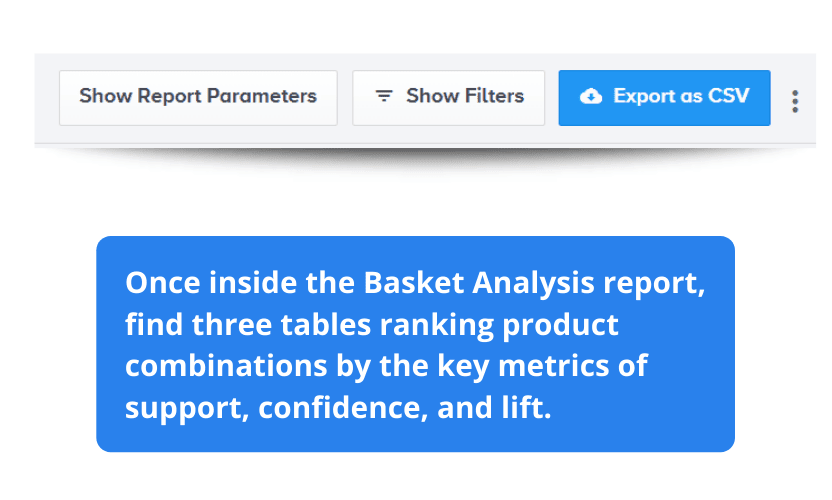Viewport: 832px width, 500px height.
Task: Click the 'Basket Analysis report' text in tooltip
Action: point(534,283)
